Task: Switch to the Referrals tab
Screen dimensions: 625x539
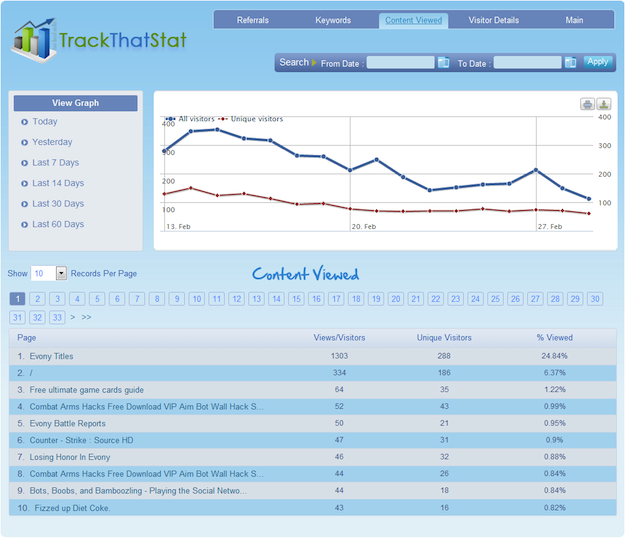Action: point(252,20)
